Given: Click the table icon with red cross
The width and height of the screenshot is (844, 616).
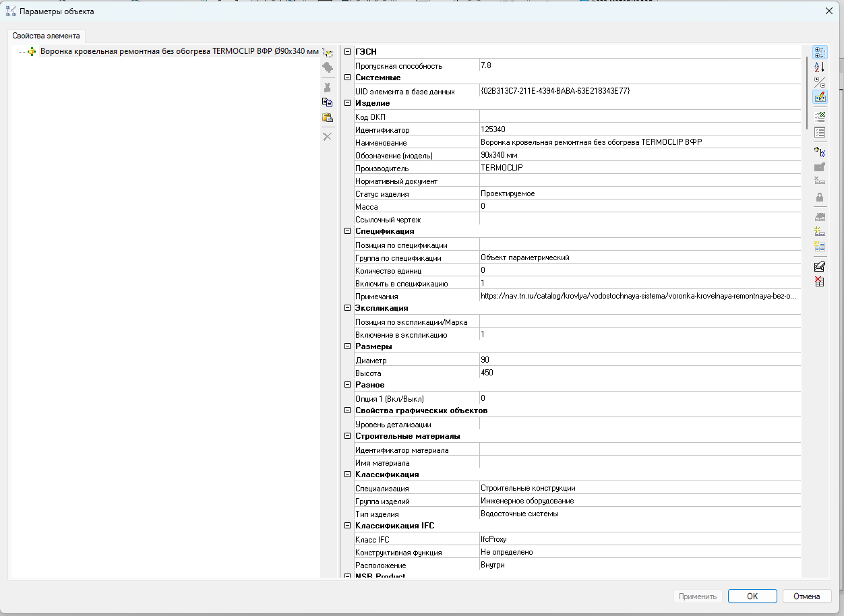Looking at the screenshot, I should coord(820,281).
